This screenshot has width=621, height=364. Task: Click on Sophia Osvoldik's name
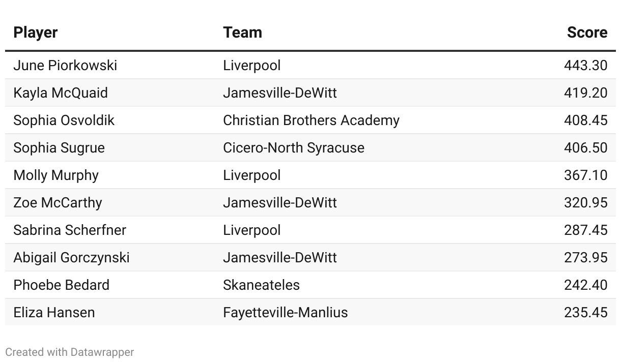pos(64,120)
